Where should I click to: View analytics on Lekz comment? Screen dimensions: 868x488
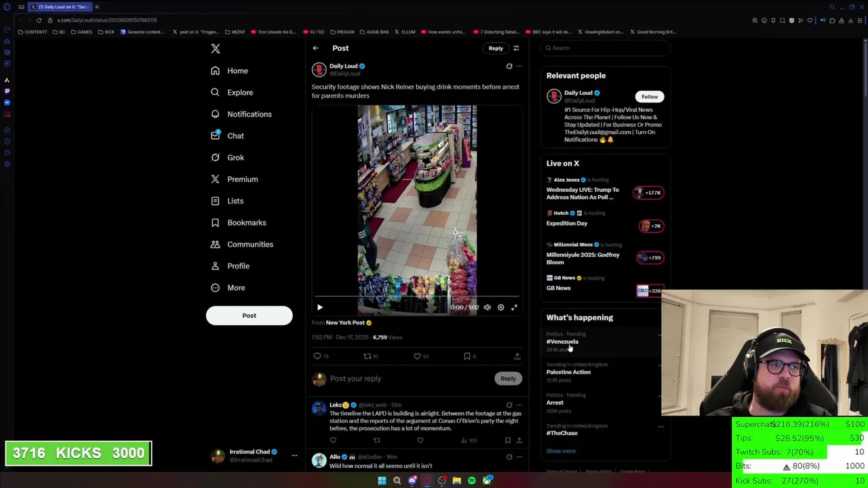pyautogui.click(x=469, y=441)
